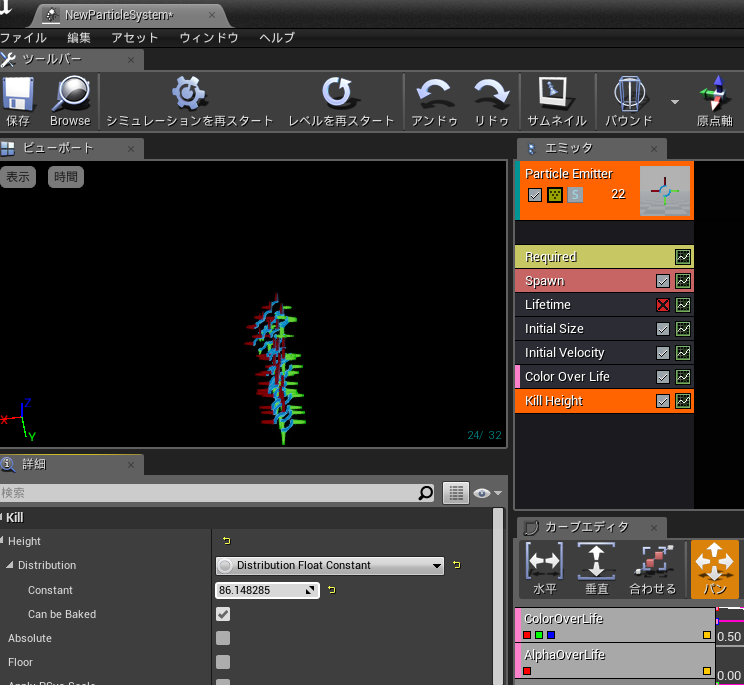Viewport: 744px width, 685px height.
Task: Reset Distribution to default arrow
Action: pos(456,565)
